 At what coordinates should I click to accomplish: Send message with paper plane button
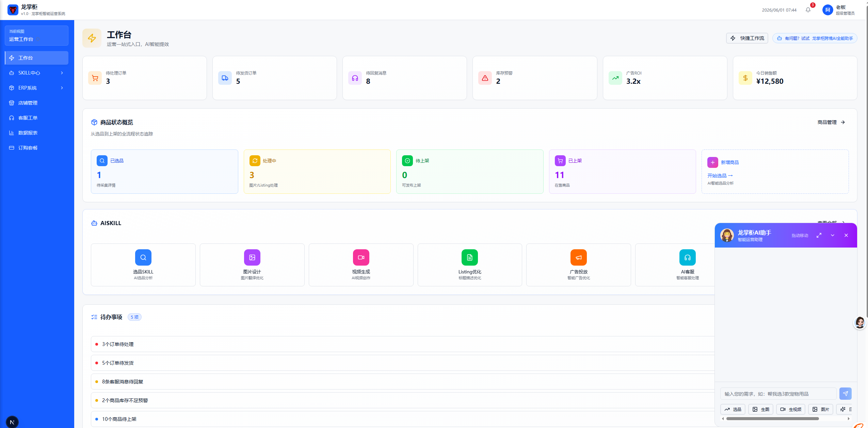(x=846, y=394)
